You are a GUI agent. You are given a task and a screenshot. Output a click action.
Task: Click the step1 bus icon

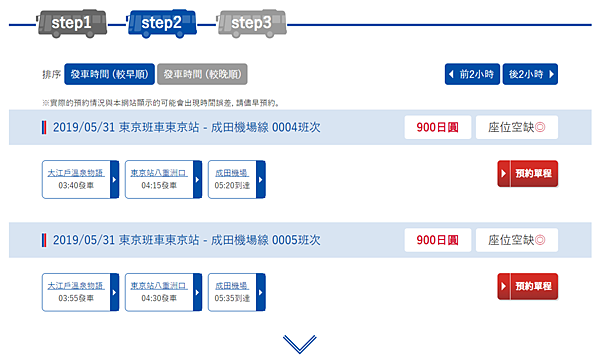pos(72,23)
